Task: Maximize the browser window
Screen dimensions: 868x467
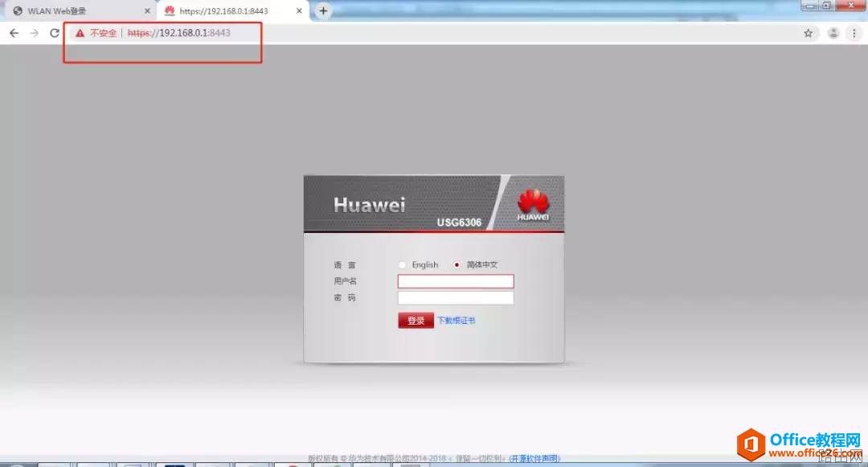Action: click(826, 6)
